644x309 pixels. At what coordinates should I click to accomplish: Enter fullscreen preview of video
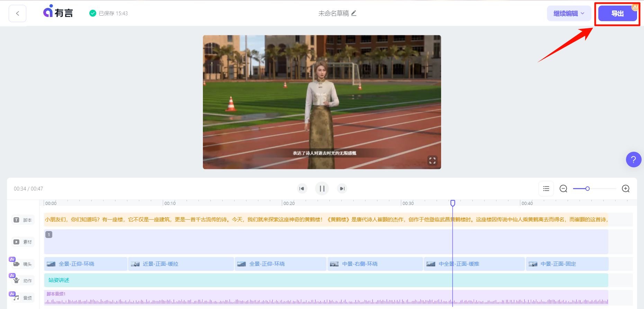pyautogui.click(x=432, y=160)
